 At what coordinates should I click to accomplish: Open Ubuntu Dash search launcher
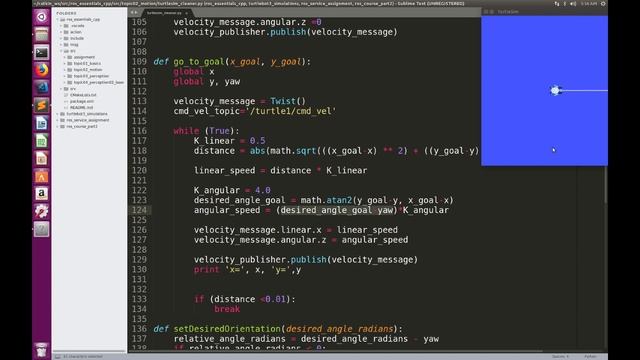coord(41,17)
